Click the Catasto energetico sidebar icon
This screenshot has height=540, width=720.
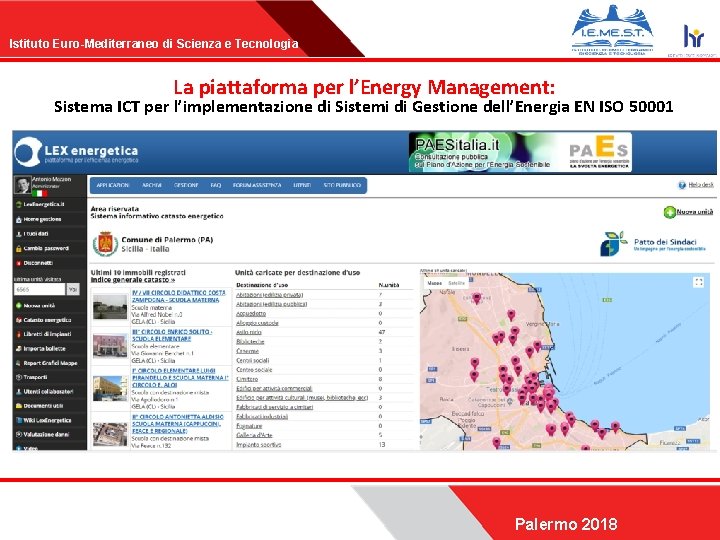19,320
